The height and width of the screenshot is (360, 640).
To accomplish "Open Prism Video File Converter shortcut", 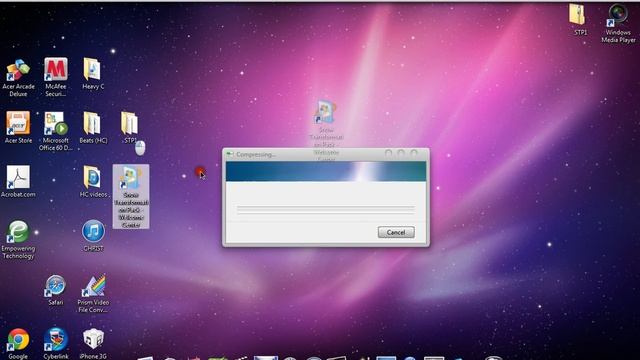I will point(93,294).
